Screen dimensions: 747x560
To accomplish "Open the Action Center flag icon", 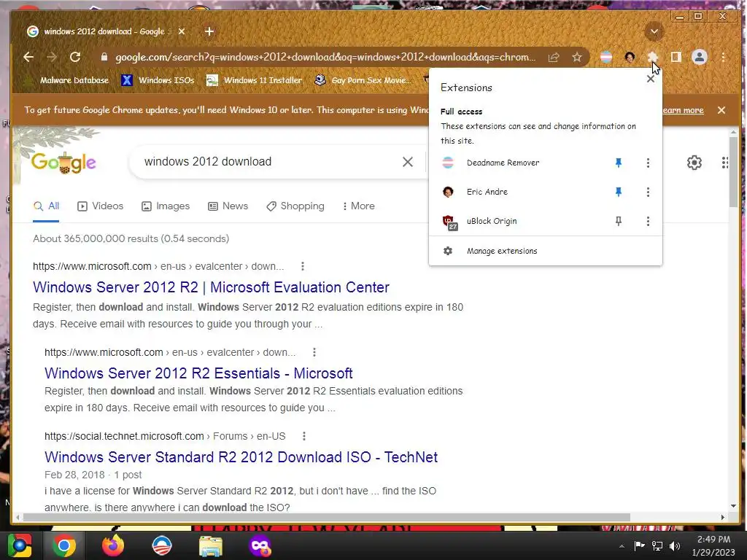I will (x=639, y=545).
